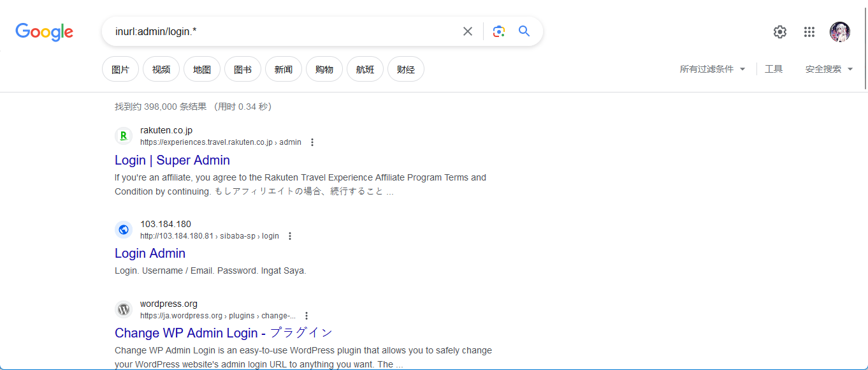Open the Login Admin result link
Viewport: 868px width, 370px height.
[x=150, y=253]
